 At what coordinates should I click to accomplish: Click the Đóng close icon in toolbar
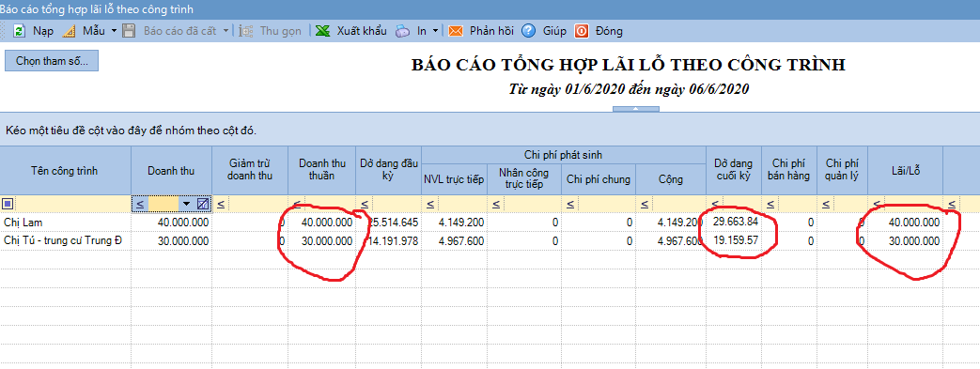pos(582,31)
